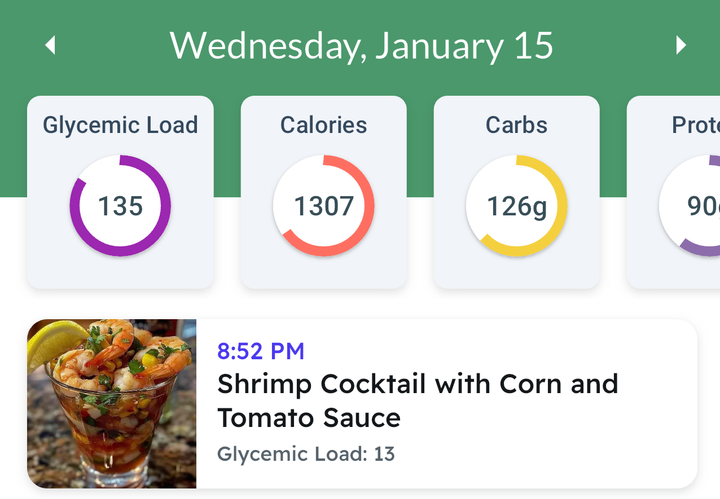
Task: Click the 8:52 PM meal time
Action: click(260, 351)
